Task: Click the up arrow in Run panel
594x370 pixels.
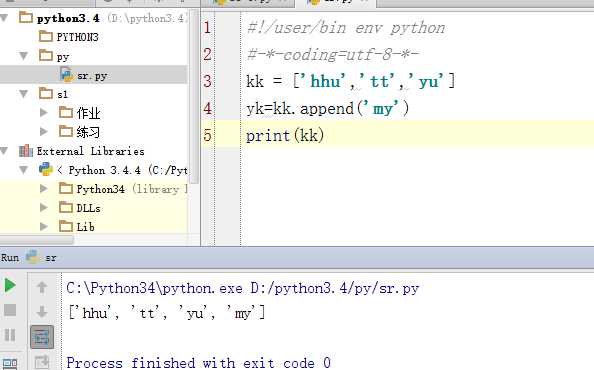Action: click(x=42, y=287)
